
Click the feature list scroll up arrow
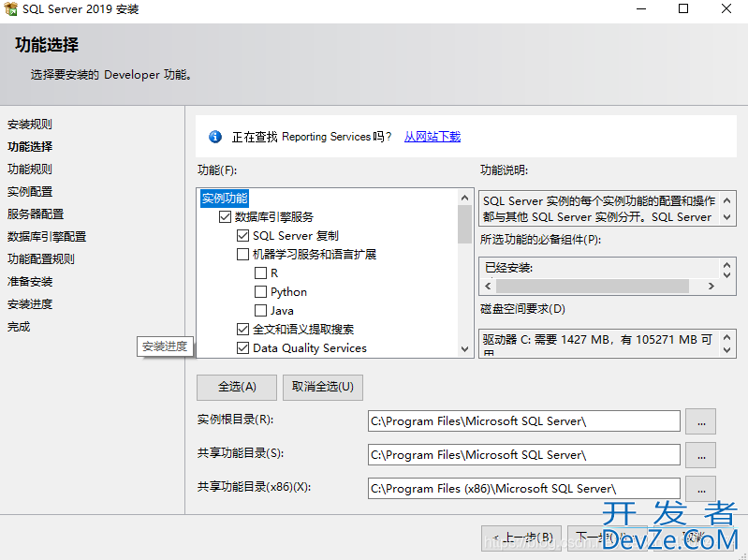click(x=464, y=198)
